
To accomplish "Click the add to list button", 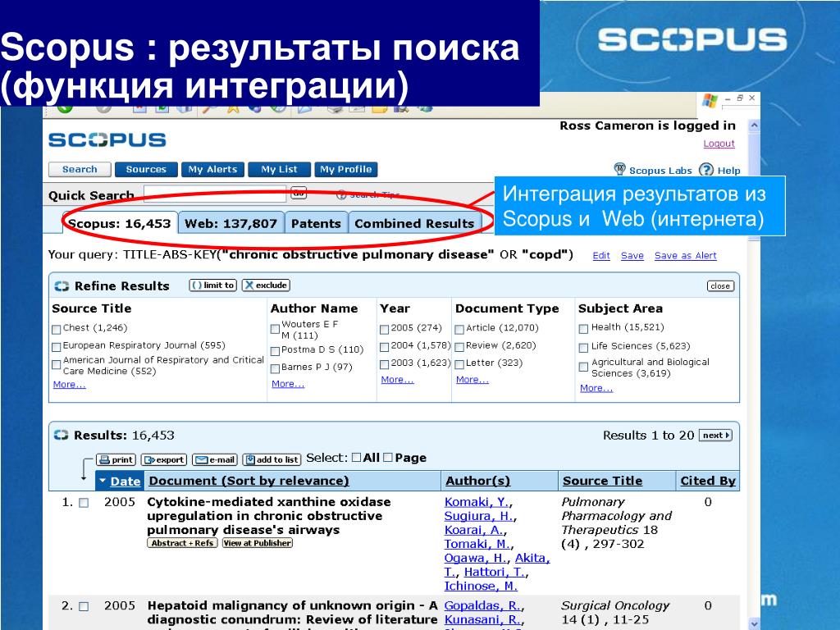I will point(272,459).
